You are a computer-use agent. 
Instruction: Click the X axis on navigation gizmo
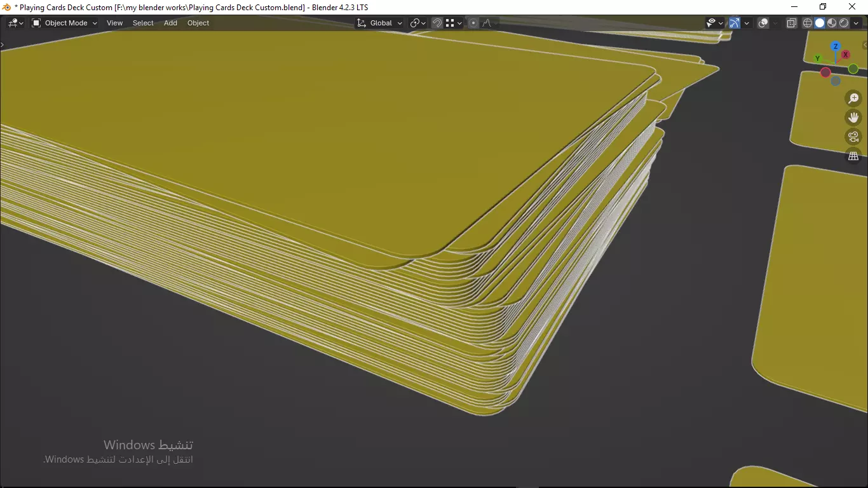[846, 55]
